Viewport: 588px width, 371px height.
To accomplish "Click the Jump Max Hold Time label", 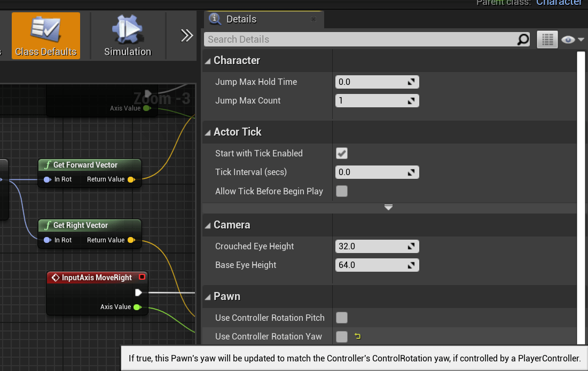I will click(256, 82).
